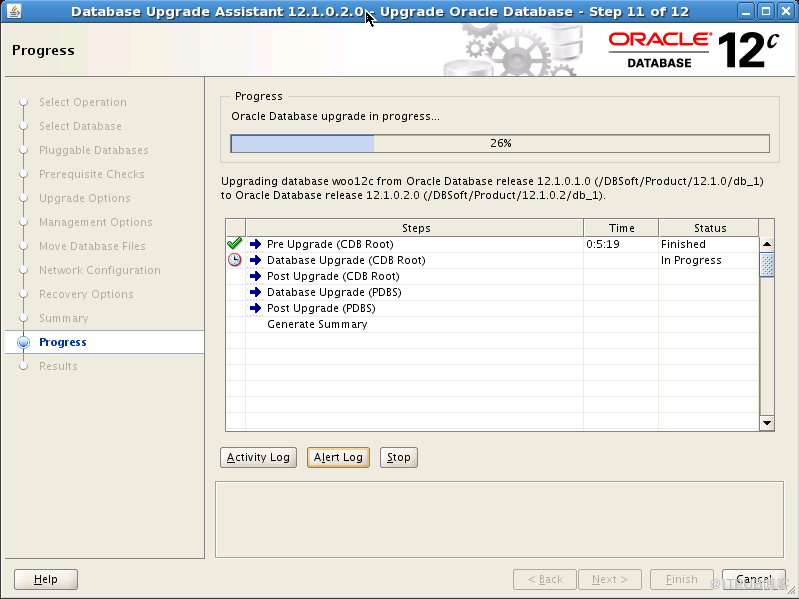The width and height of the screenshot is (799, 599).
Task: Select the Move Database Files step
Action: tap(92, 246)
